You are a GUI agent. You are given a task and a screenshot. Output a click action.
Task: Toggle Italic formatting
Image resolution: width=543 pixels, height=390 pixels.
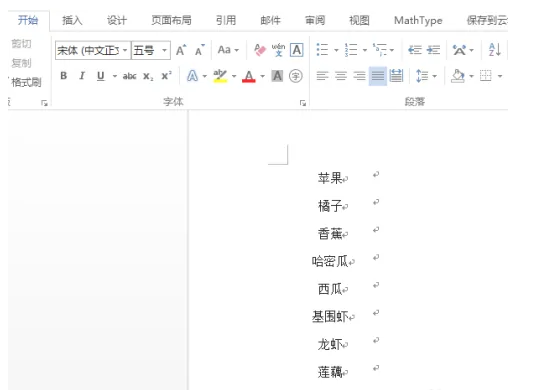pyautogui.click(x=82, y=76)
